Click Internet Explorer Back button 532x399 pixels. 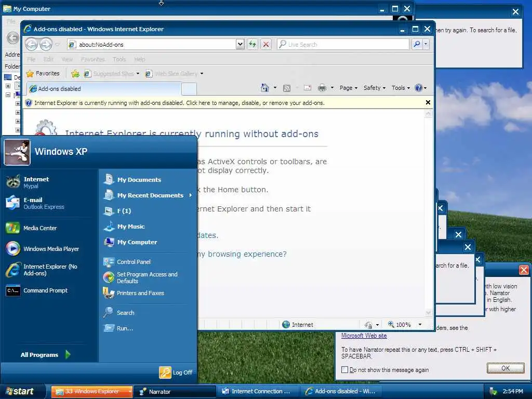point(31,44)
